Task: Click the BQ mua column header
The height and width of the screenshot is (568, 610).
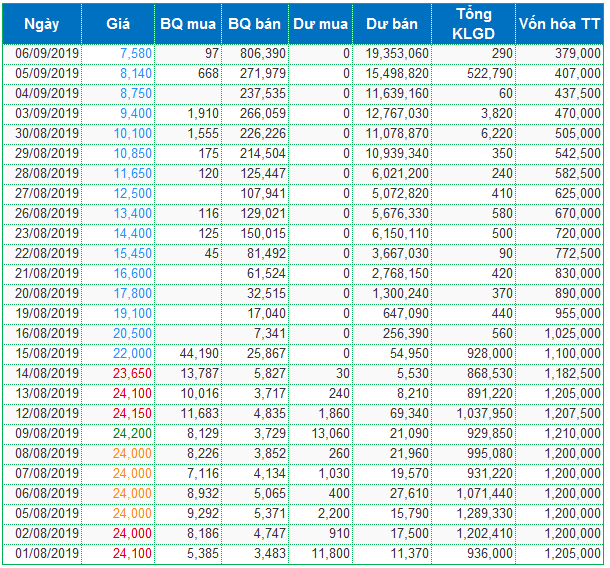Action: coord(189,22)
